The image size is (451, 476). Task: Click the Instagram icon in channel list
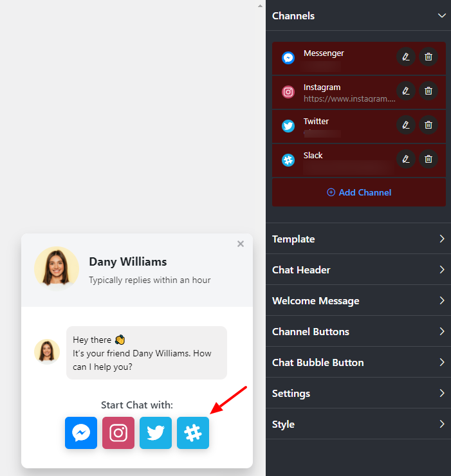288,92
